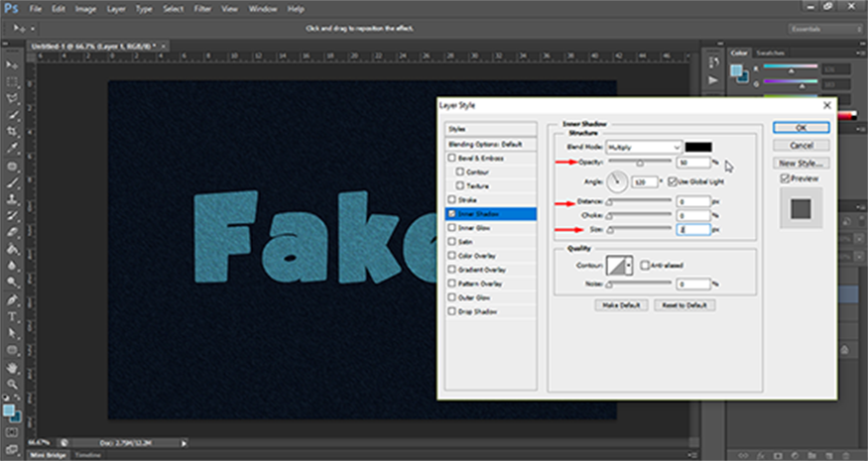Viewport: 868px width, 461px height.
Task: Select the Move tool in the toolbar
Action: (11, 63)
